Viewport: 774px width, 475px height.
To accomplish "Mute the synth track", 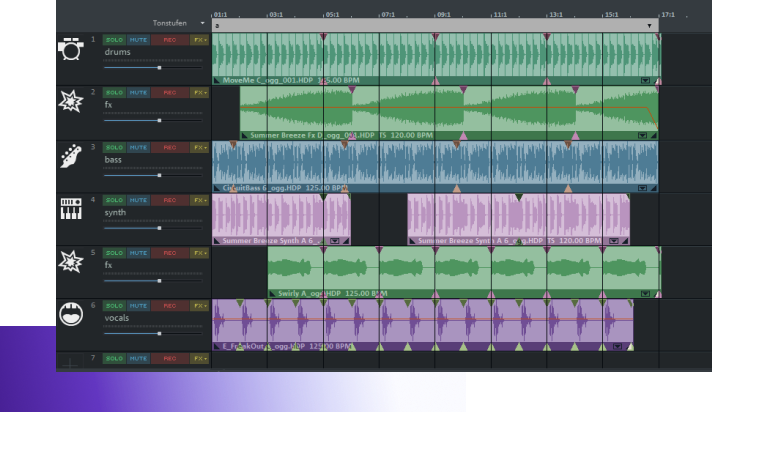I will point(138,200).
